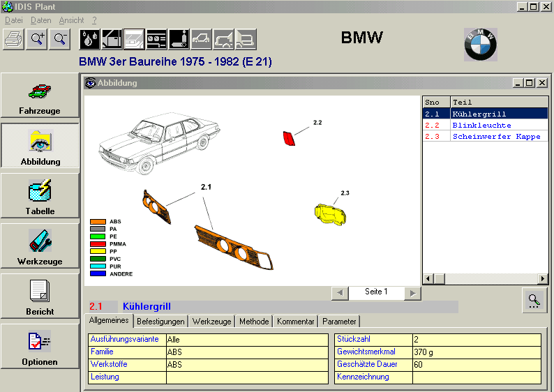
Task: Click the Familie value ABS
Action: tap(247, 352)
